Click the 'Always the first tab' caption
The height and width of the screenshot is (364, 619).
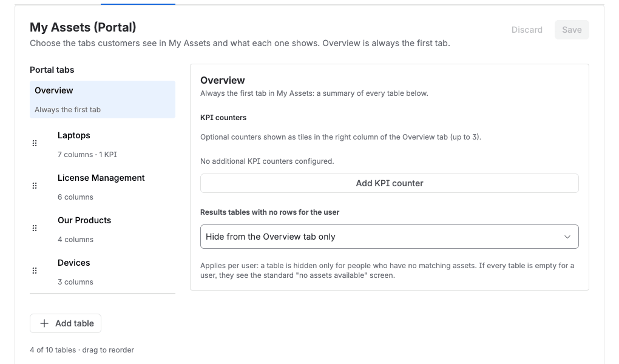click(67, 110)
